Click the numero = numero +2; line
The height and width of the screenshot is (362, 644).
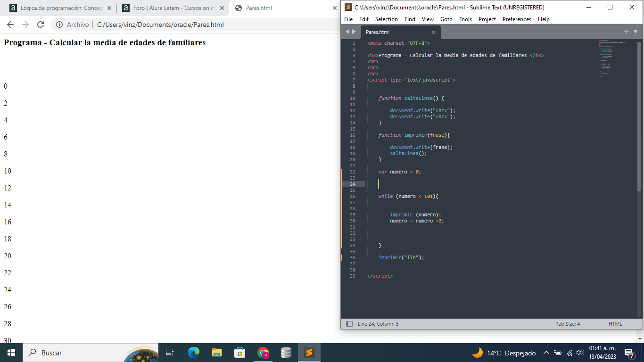click(417, 221)
